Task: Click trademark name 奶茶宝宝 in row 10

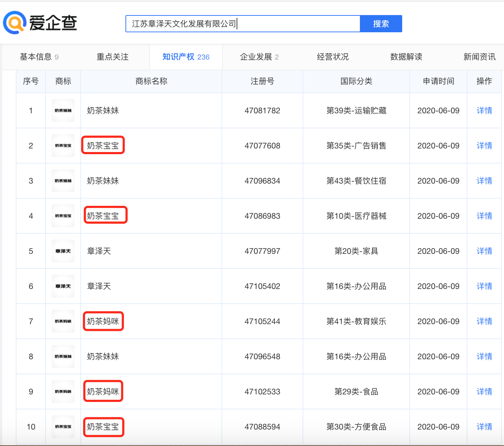Action: coord(103,427)
